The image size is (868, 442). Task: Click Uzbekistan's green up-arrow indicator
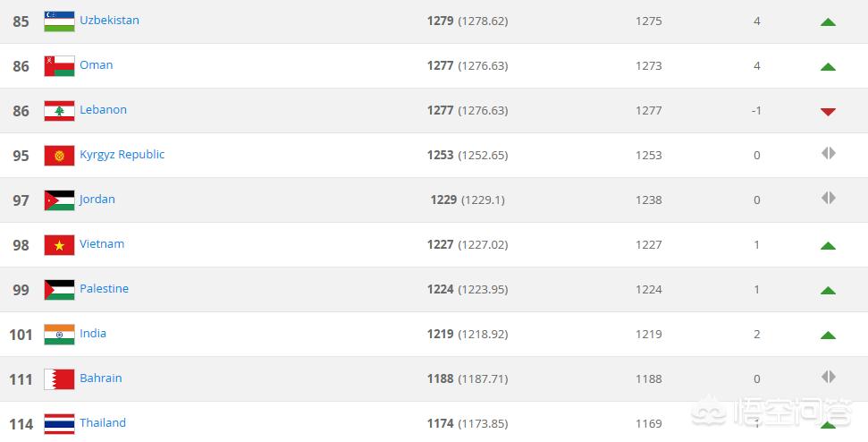point(828,22)
